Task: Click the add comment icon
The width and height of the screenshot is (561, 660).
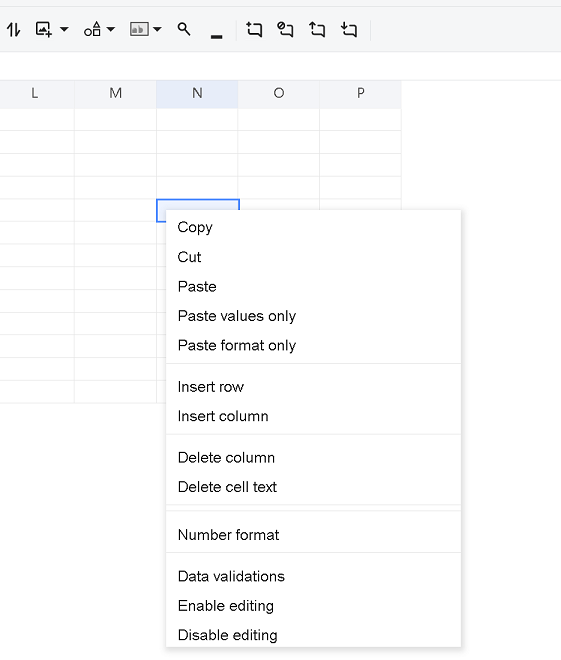Action: coord(254,29)
